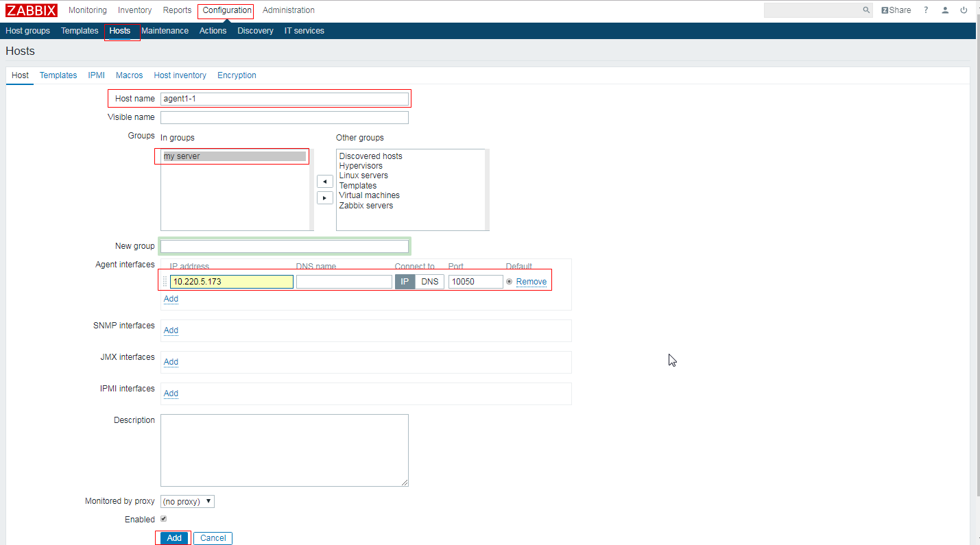Click the Cancel button

click(x=213, y=538)
